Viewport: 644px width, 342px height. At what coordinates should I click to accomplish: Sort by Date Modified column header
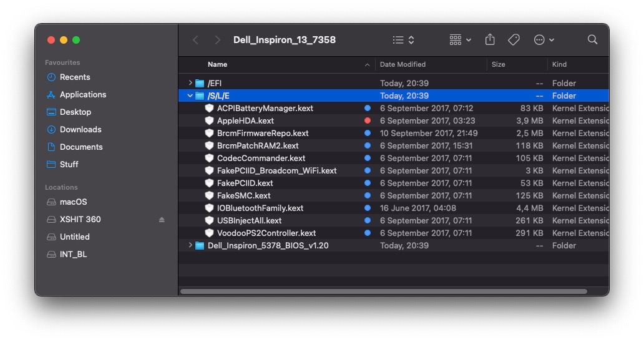coord(402,64)
